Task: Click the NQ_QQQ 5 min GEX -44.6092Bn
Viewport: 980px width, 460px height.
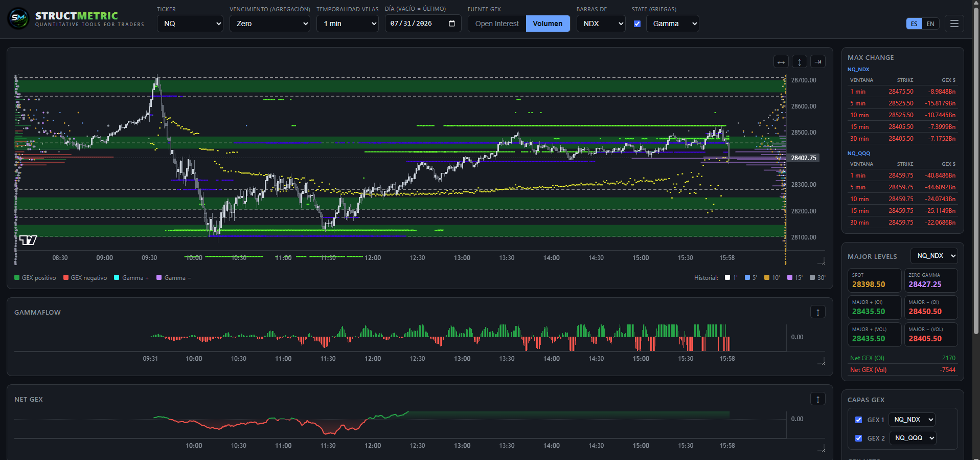Action: tap(940, 187)
